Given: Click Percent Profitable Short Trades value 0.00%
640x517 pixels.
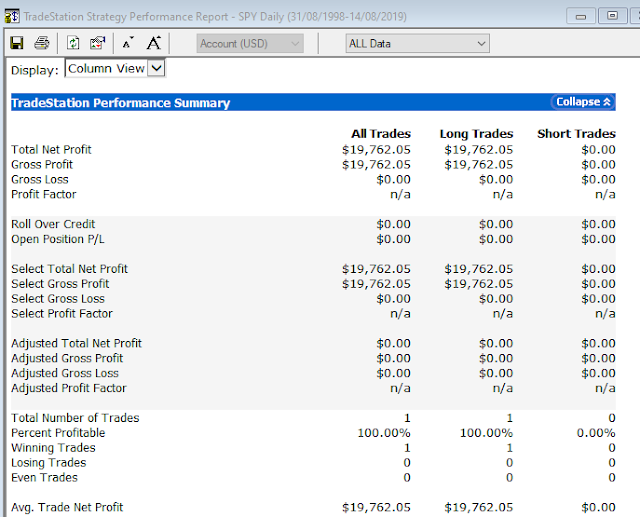Looking at the screenshot, I should [596, 433].
